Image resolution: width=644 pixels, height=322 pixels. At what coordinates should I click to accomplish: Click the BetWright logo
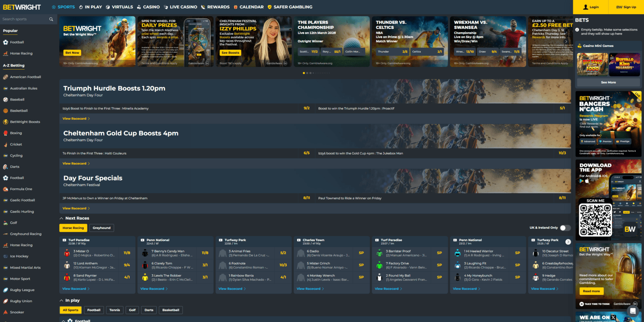22,7
